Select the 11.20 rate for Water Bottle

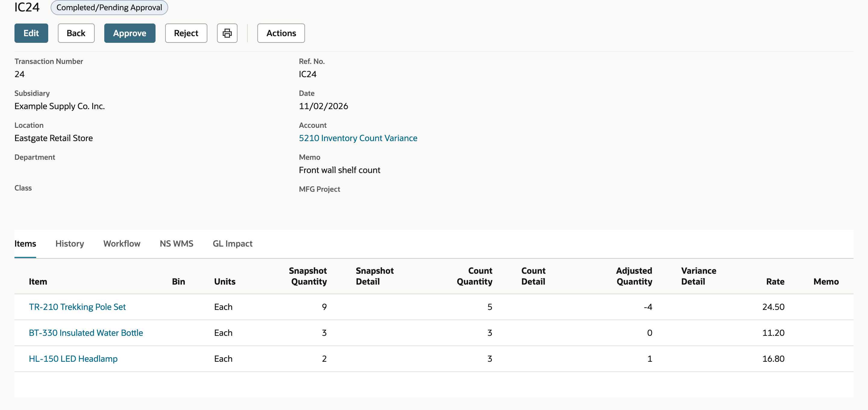[773, 333]
